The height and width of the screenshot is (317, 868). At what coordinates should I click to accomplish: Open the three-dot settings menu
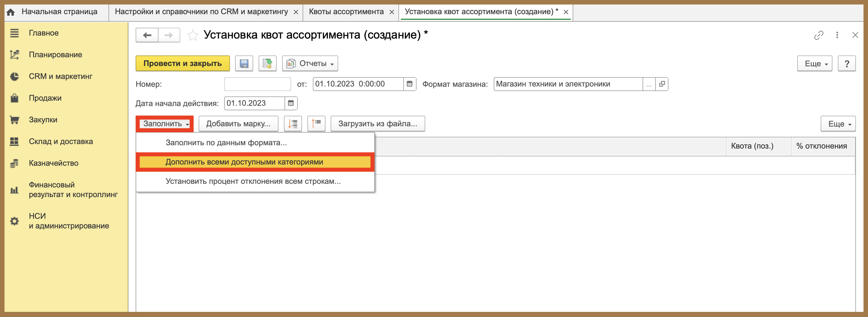click(837, 35)
